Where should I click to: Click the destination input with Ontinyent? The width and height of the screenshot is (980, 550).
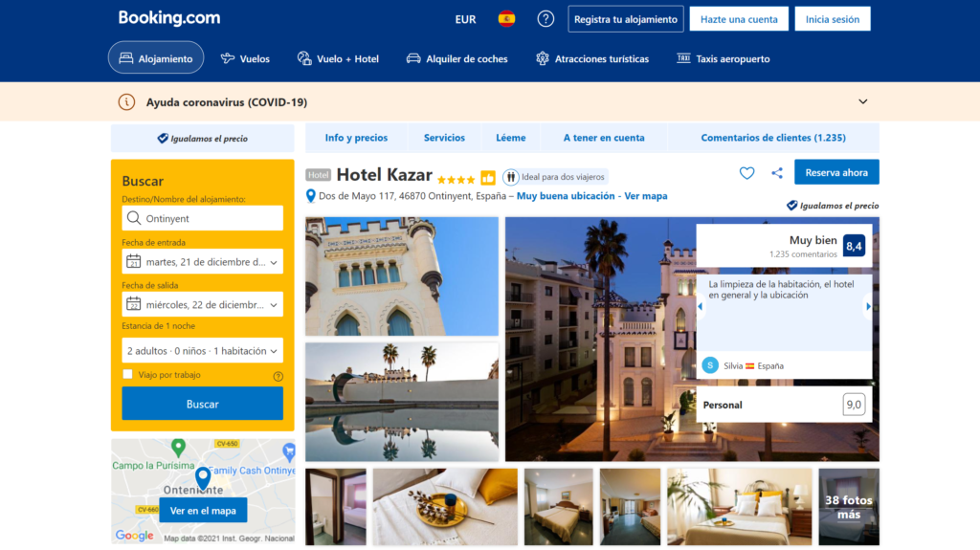click(203, 218)
